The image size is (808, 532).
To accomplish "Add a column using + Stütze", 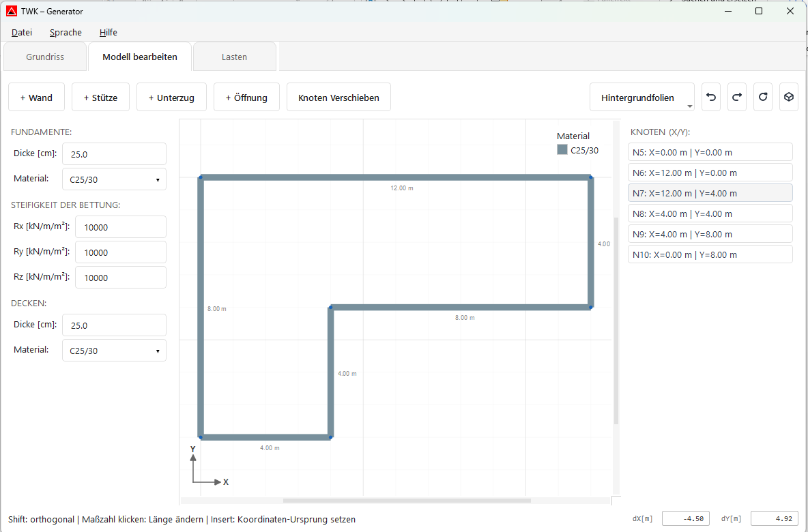I will (x=100, y=97).
